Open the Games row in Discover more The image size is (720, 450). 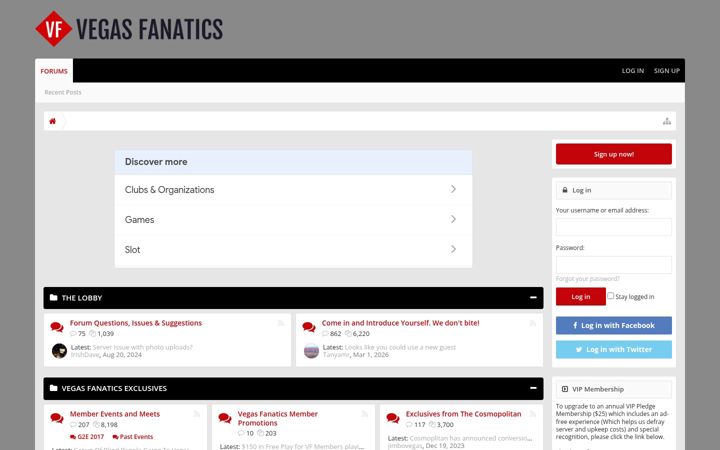point(293,219)
